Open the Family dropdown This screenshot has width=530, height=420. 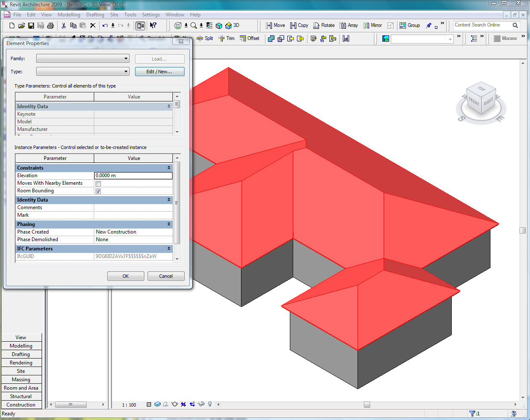pos(83,58)
